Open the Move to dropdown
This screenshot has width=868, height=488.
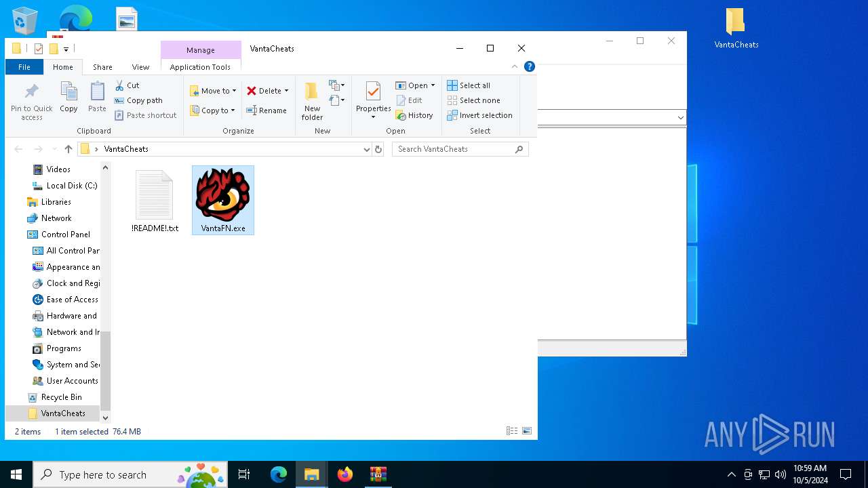(x=213, y=91)
